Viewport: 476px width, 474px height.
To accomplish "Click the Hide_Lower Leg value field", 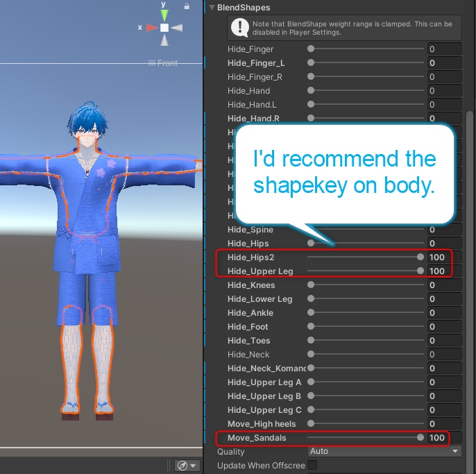I will (x=444, y=299).
